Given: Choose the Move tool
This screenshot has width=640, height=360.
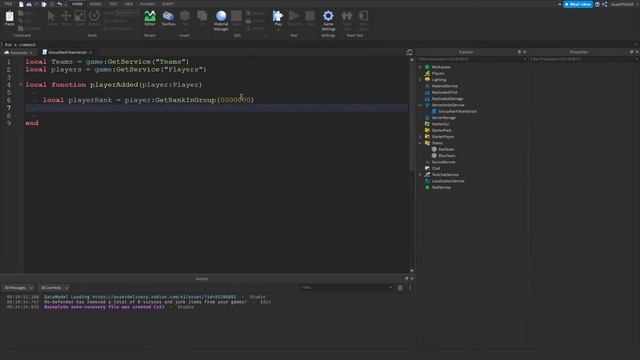Looking at the screenshot, I should [66, 18].
